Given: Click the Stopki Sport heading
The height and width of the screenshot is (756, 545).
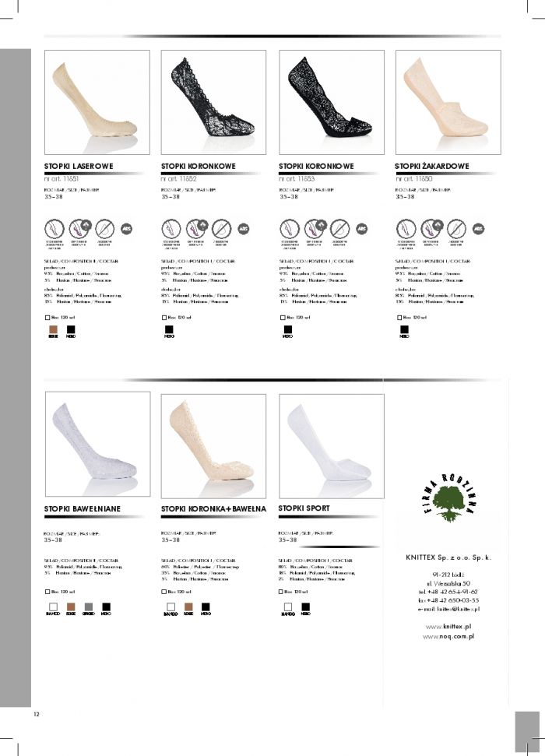Looking at the screenshot, I should click(x=304, y=508).
